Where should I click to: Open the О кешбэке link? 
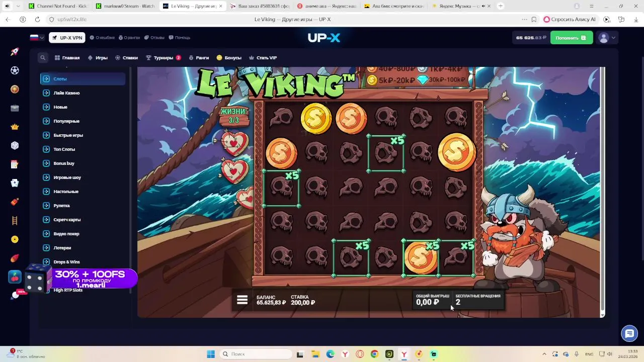coord(102,38)
